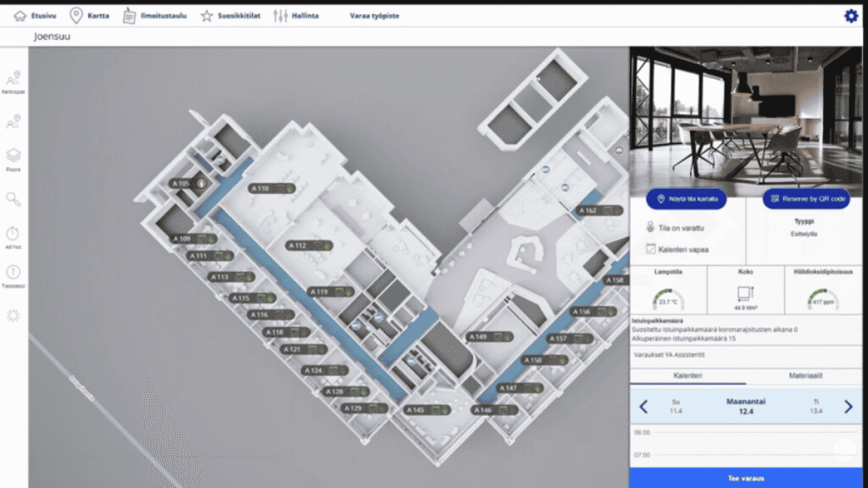Select room A 110 label on map
868x488 pixels.
(272, 189)
